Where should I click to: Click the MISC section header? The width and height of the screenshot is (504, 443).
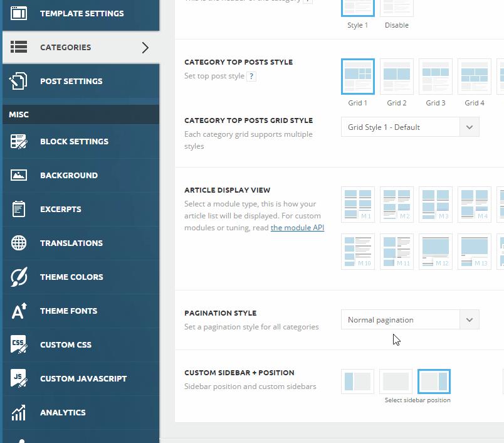pos(81,115)
